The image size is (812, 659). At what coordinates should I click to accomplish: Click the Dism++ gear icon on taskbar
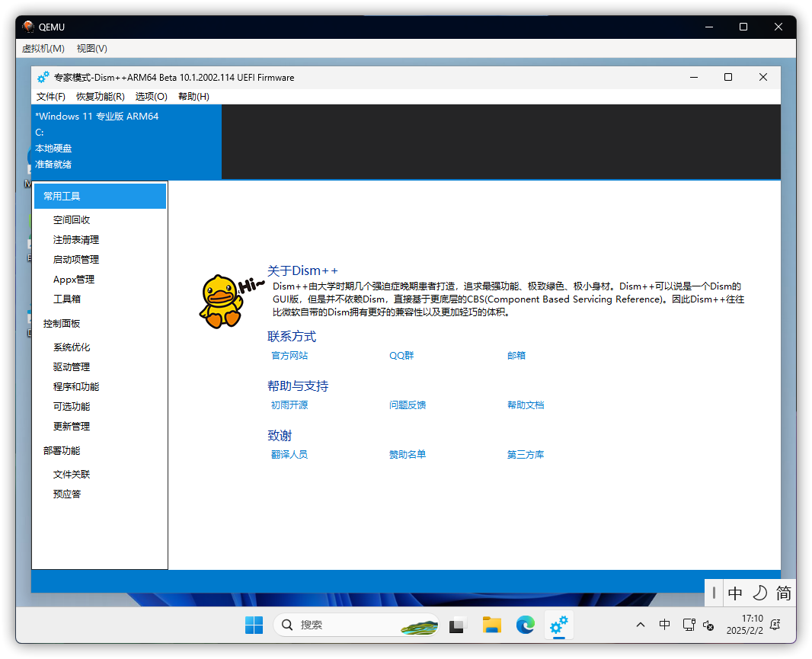[559, 625]
